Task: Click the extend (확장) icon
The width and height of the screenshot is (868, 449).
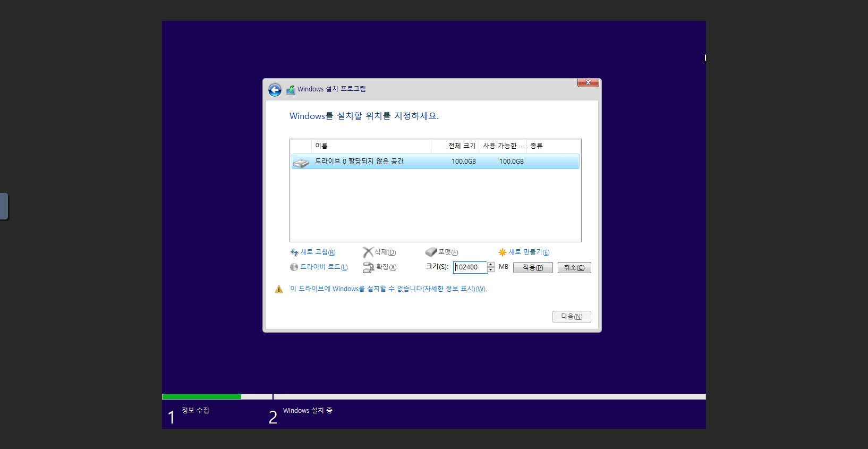Action: (x=368, y=268)
